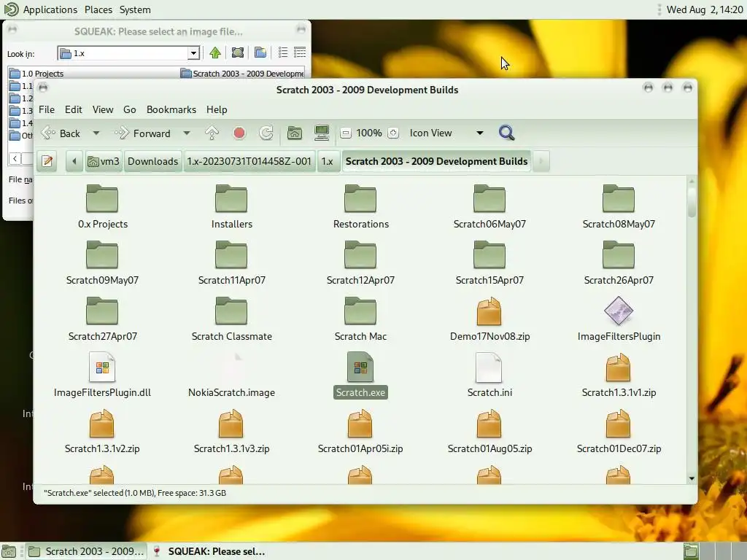Screen dimensions: 747x560
Task: Select the Scratch09May07 folder
Action: pyautogui.click(x=102, y=262)
